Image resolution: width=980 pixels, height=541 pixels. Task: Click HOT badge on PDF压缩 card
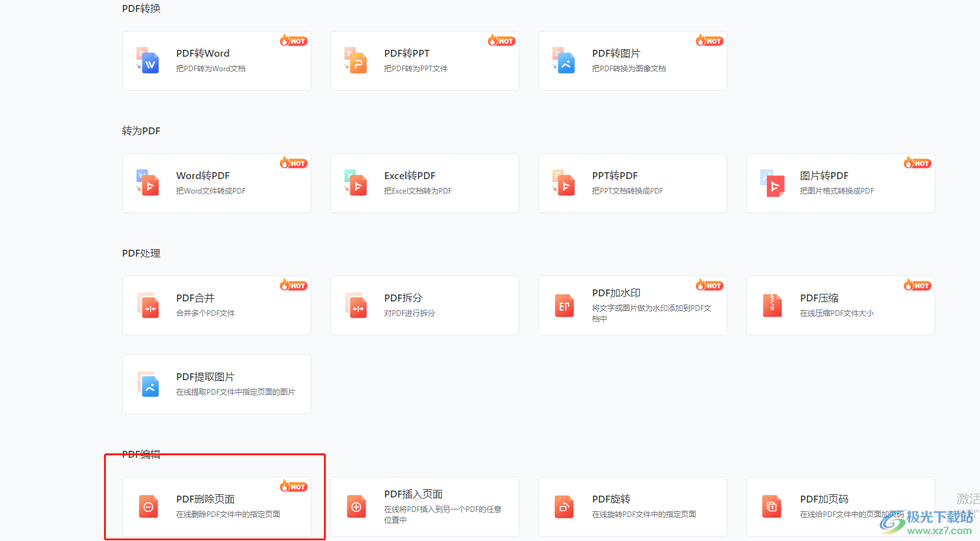pos(918,285)
